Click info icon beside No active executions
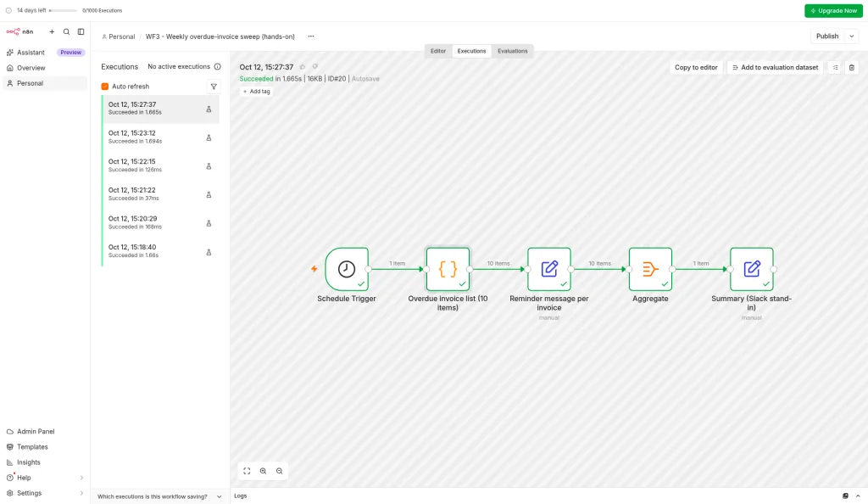This screenshot has width=868, height=504. [218, 66]
